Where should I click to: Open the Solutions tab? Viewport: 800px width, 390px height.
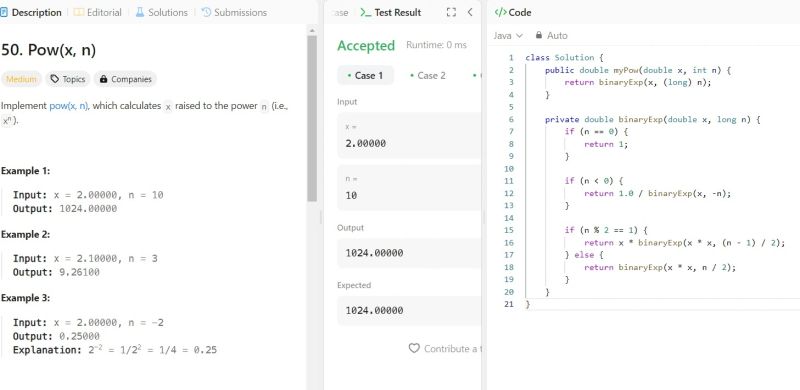[x=161, y=12]
